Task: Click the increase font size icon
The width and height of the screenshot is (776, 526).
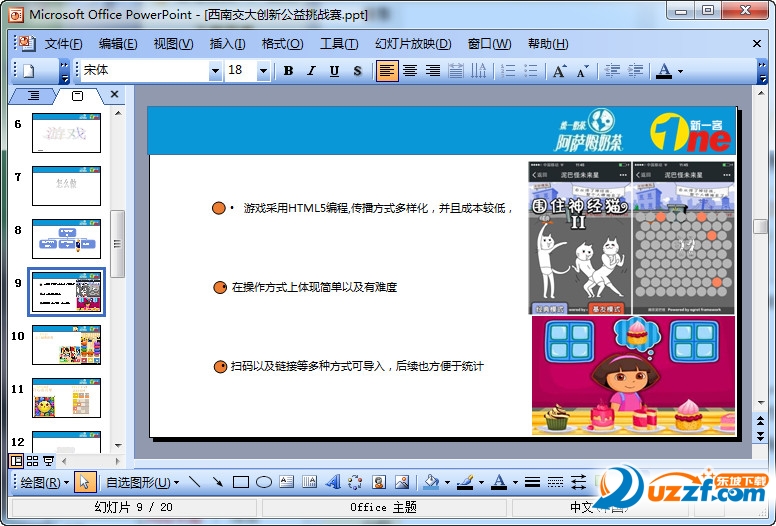Action: coord(559,71)
